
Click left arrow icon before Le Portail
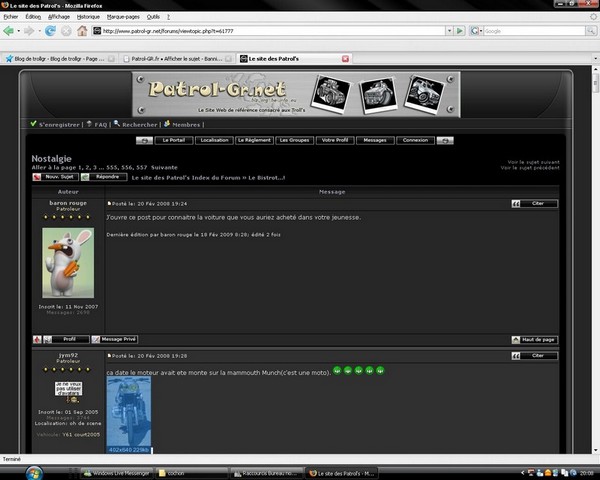coord(144,140)
